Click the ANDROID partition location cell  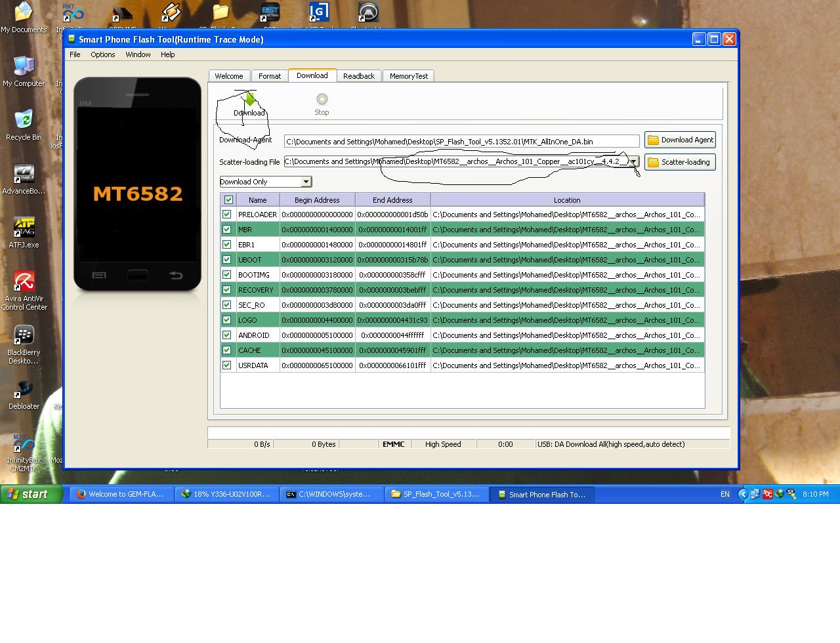[567, 335]
